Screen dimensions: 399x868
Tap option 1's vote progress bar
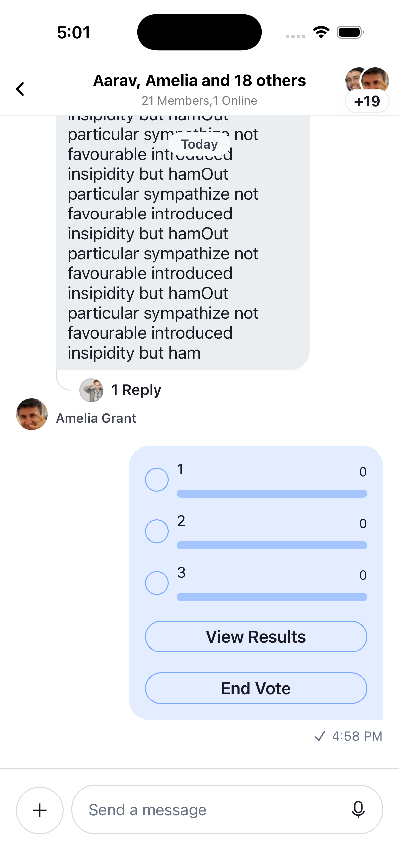click(x=271, y=493)
